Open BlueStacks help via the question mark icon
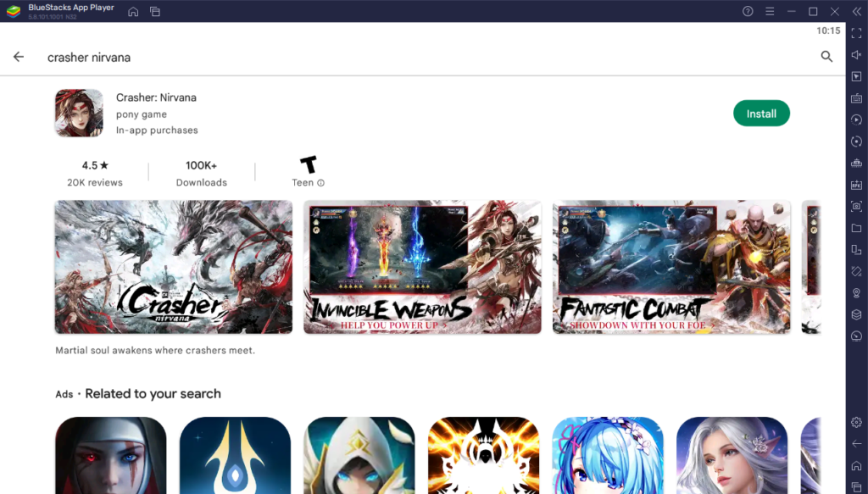Image resolution: width=868 pixels, height=494 pixels. coord(747,11)
